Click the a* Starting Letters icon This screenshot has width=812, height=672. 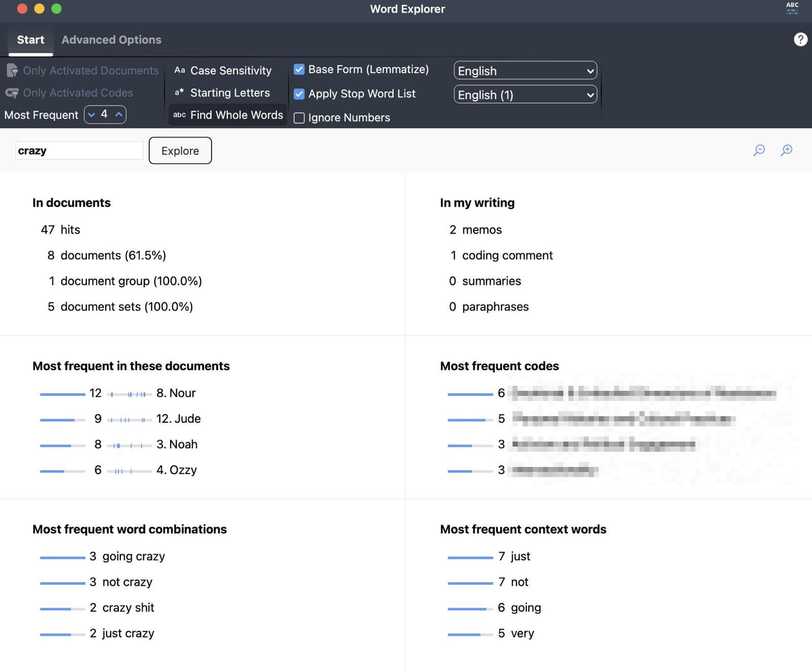tap(180, 93)
